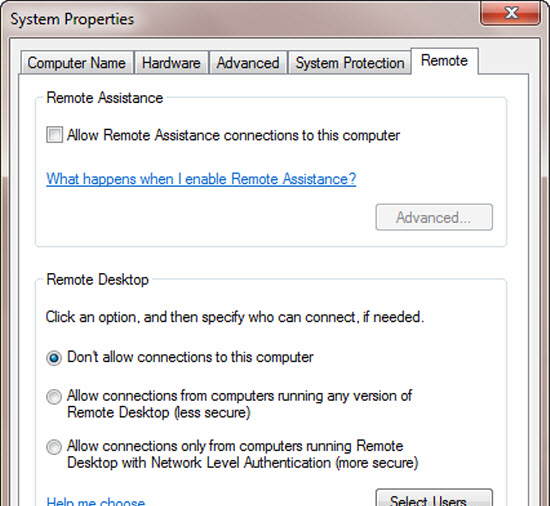Select the System Protection tab
Viewport: 550px width, 506px height.
[349, 63]
